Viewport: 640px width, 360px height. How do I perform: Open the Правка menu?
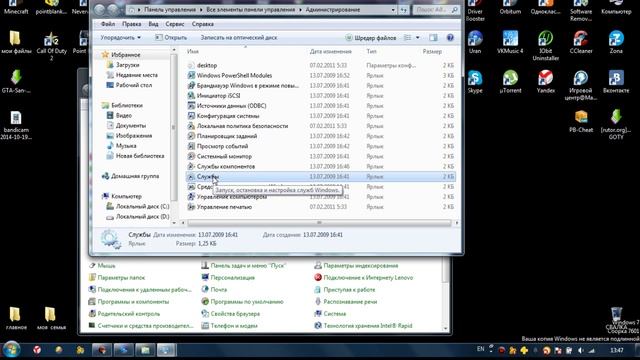tap(131, 24)
